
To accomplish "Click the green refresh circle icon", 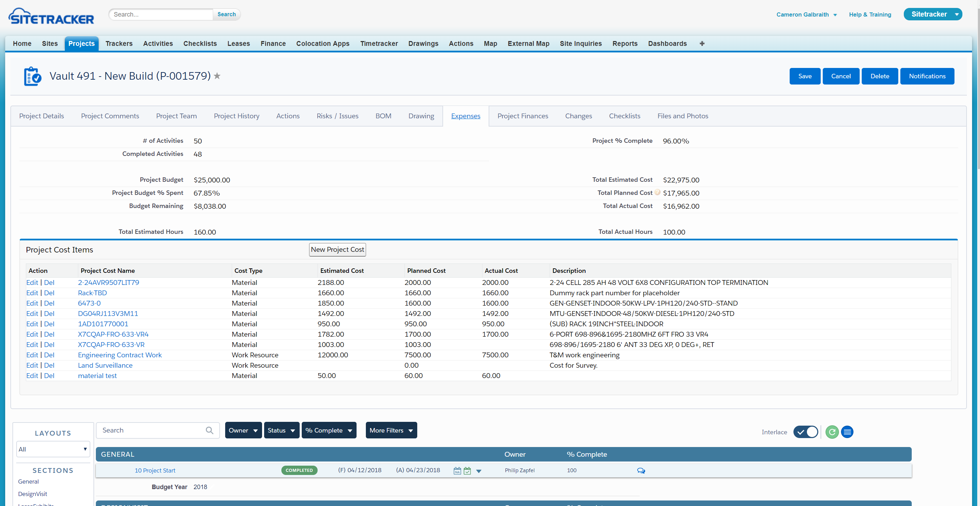I will click(832, 432).
